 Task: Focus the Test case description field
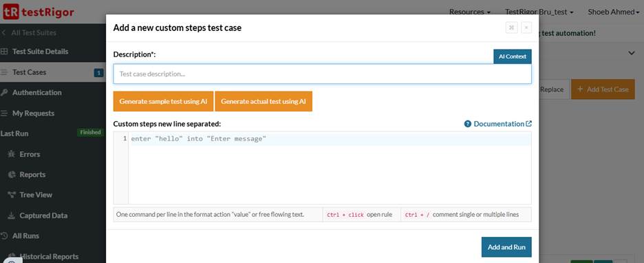pos(323,74)
